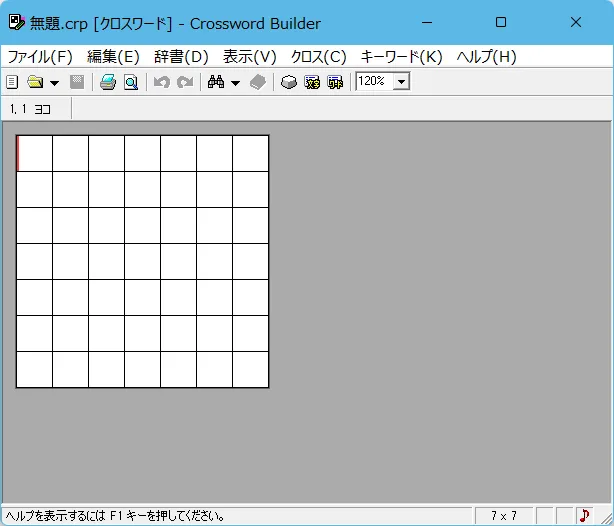
Task: Click the redo arrow icon
Action: tap(185, 82)
